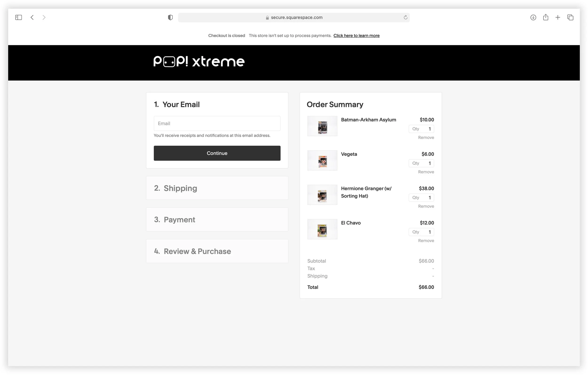The width and height of the screenshot is (588, 375).
Task: Open the Vegeta product thumbnail
Action: (x=322, y=160)
